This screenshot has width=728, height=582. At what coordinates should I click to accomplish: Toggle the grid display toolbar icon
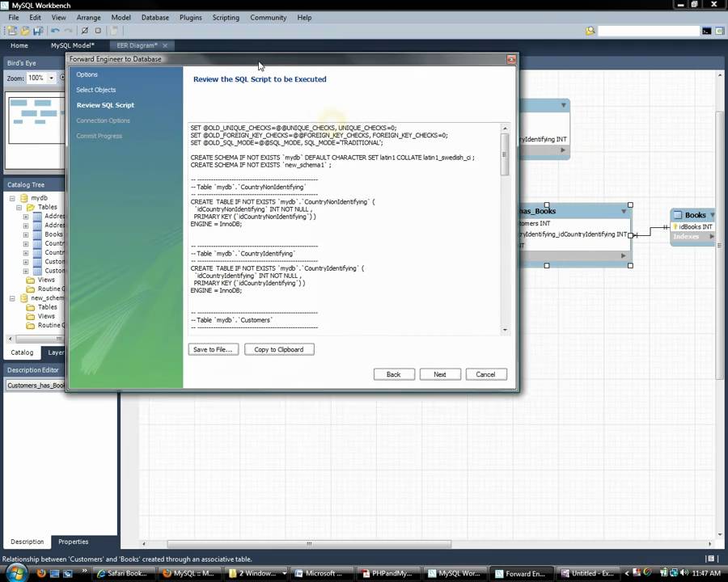[x=84, y=31]
